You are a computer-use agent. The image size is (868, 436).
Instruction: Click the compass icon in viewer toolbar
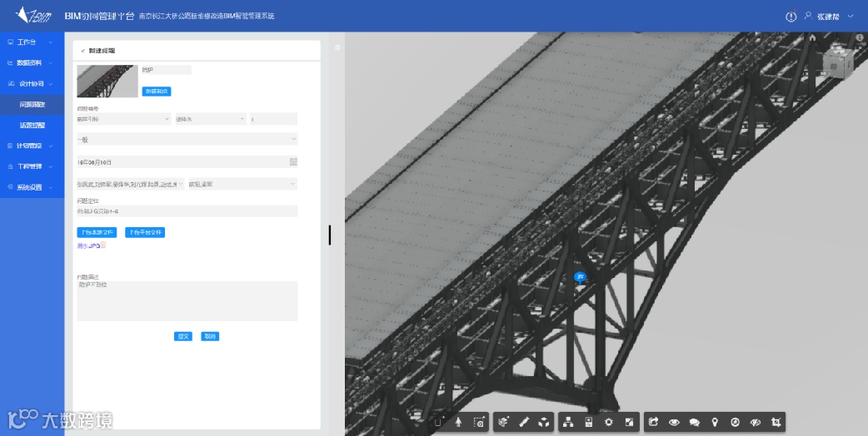(x=736, y=423)
